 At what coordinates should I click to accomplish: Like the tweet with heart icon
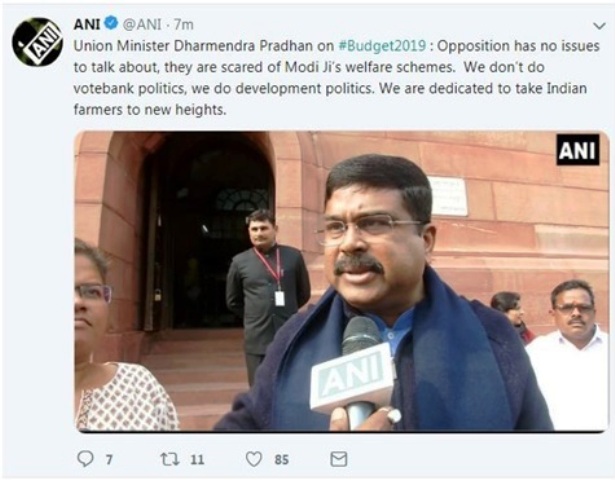253,459
